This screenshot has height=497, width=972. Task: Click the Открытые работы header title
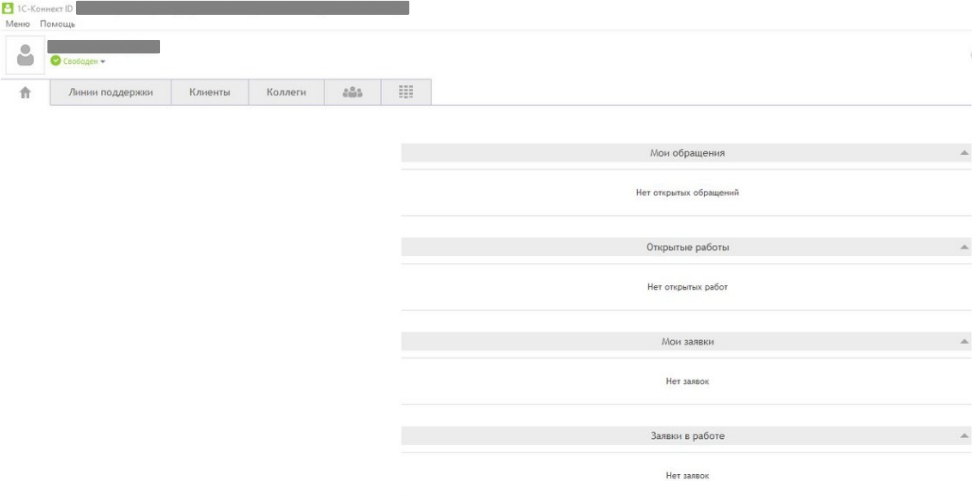click(687, 247)
